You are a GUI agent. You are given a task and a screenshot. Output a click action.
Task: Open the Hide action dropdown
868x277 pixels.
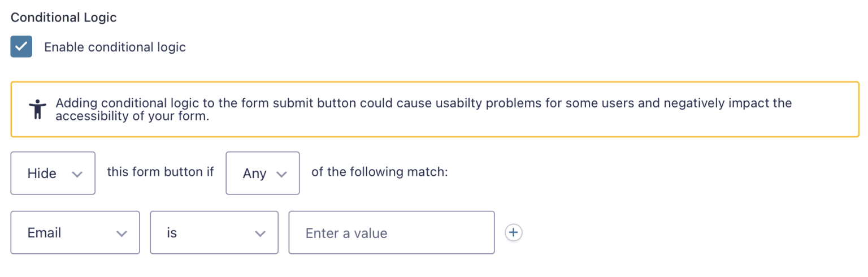pyautogui.click(x=53, y=173)
